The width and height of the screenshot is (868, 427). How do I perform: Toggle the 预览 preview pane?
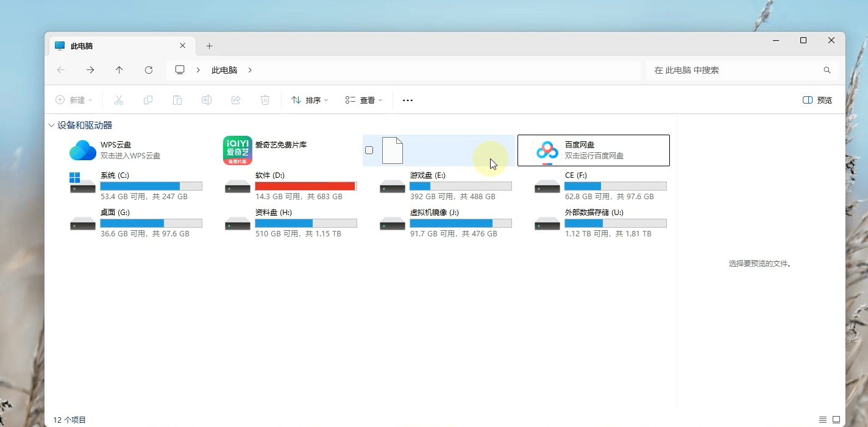click(817, 100)
